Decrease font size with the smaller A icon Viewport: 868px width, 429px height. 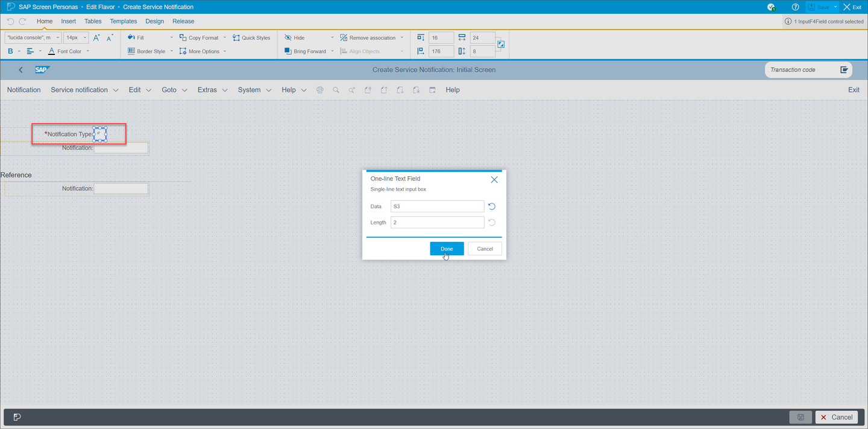[110, 37]
